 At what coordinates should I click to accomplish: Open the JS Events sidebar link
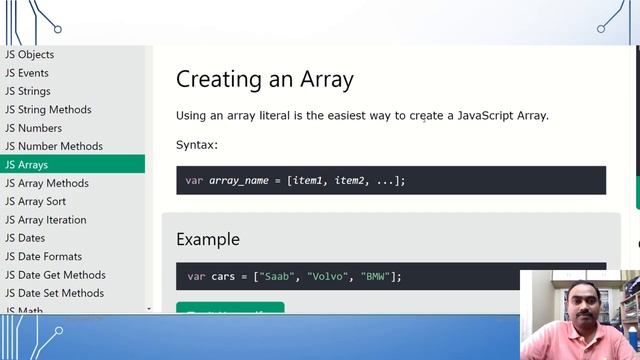tap(27, 73)
